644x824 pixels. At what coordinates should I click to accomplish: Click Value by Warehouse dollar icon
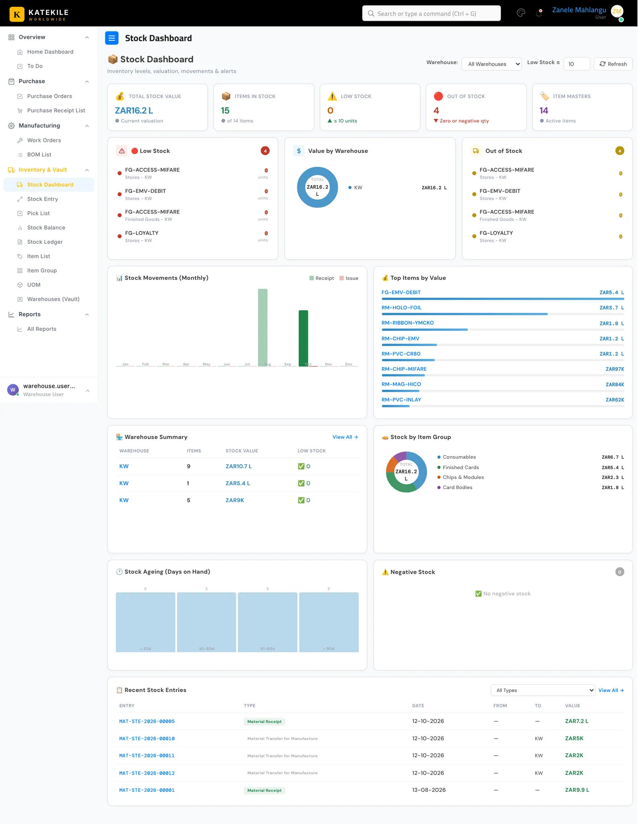(x=299, y=151)
